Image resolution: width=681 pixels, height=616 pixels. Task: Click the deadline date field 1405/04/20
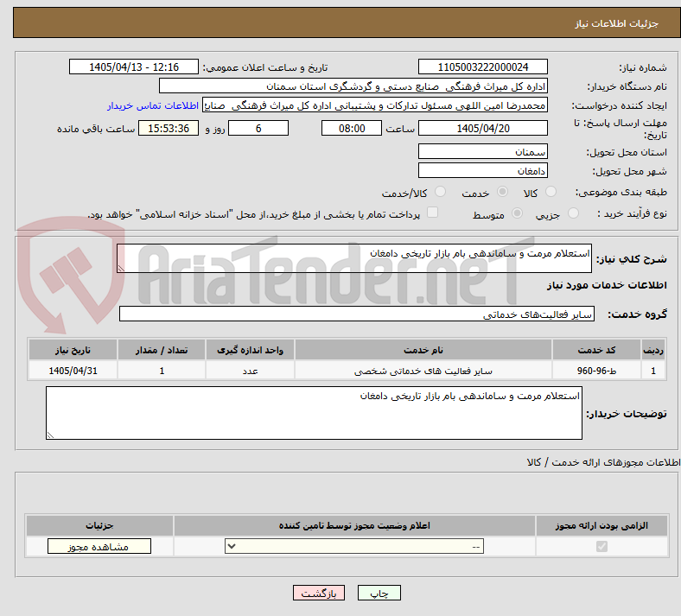tap(482, 128)
